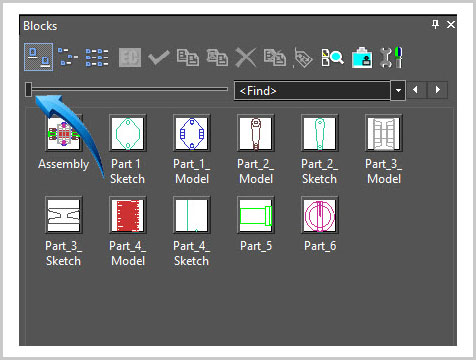Screen dimensions: 476x360
Task: Select the Part_1_Model block thumbnail
Action: 192,133
